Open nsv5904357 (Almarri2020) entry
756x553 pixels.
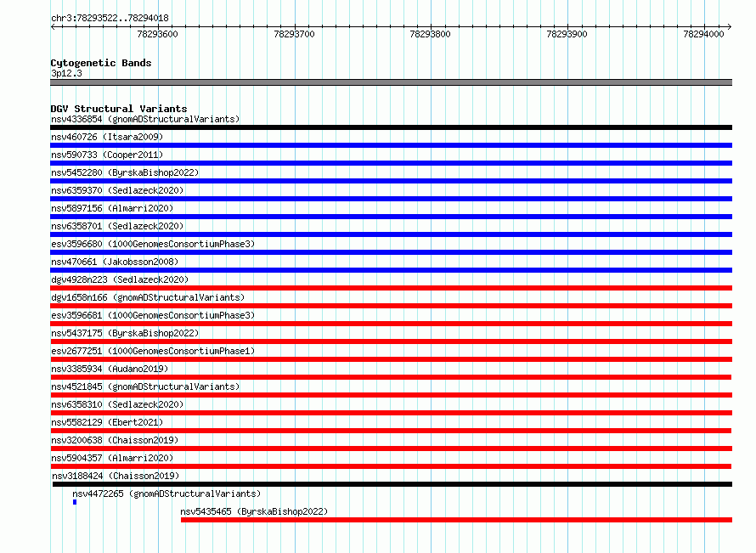point(112,458)
